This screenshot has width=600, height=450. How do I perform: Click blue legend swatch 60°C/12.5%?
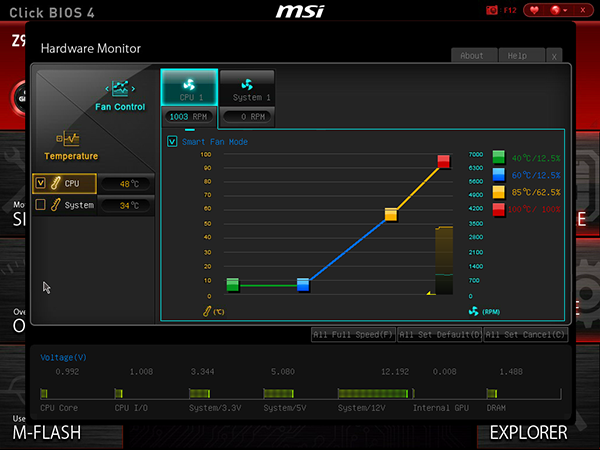point(499,174)
